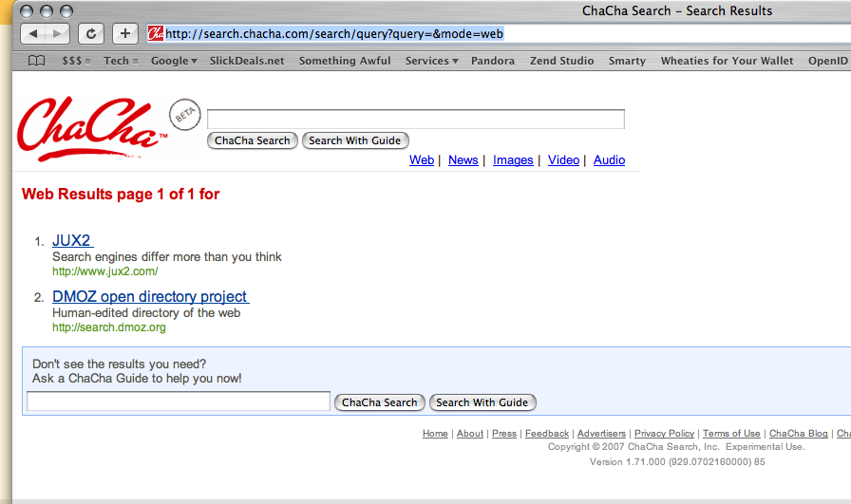The width and height of the screenshot is (851, 504).
Task: Open the Smarty bookmark
Action: click(x=627, y=61)
